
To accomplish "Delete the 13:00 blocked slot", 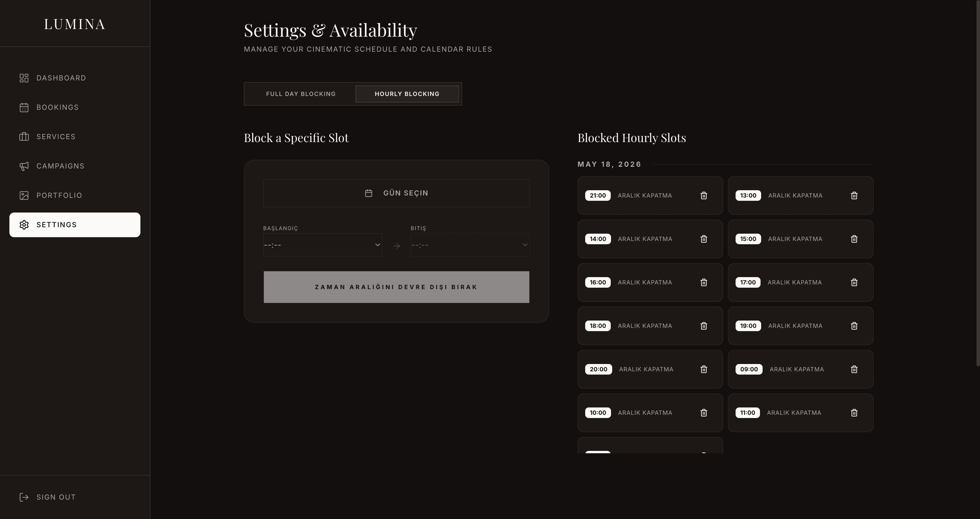I will pyautogui.click(x=854, y=196).
